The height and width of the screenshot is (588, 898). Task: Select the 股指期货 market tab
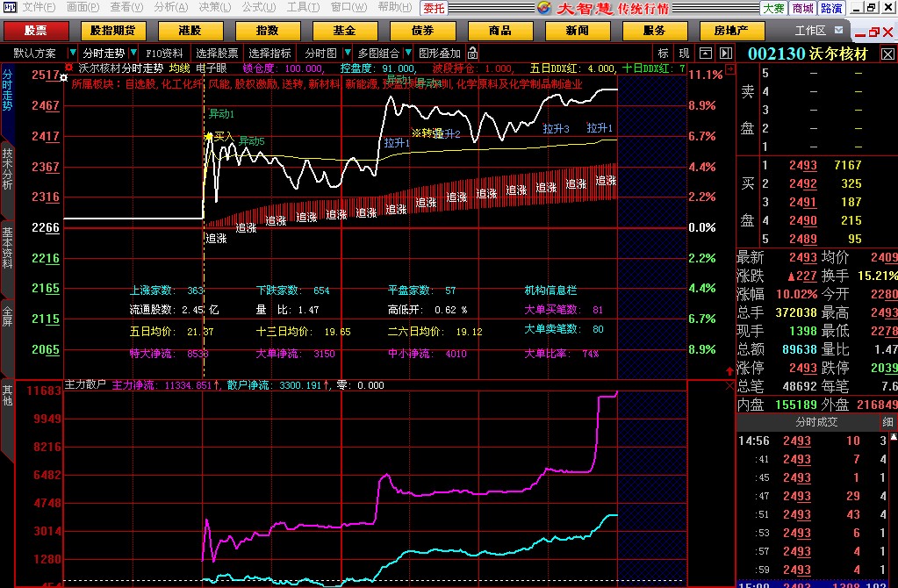113,31
